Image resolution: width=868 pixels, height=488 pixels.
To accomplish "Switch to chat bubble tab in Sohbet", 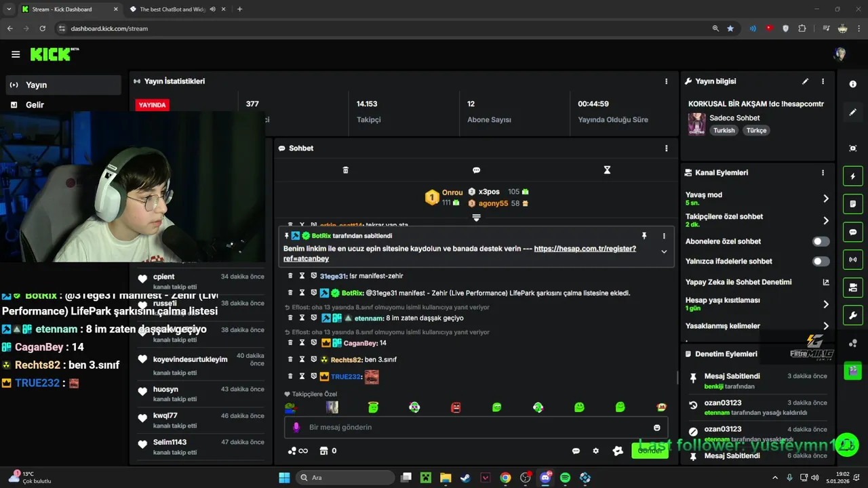I will (x=476, y=170).
